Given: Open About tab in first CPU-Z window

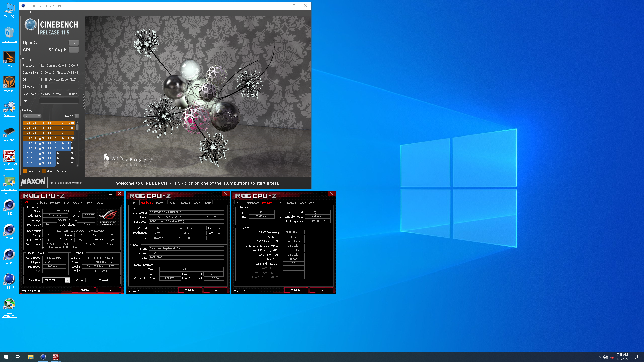Looking at the screenshot, I should 101,203.
